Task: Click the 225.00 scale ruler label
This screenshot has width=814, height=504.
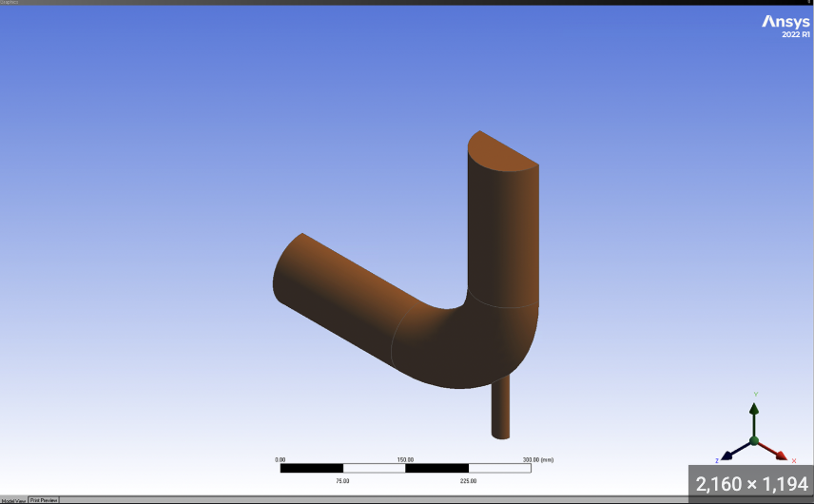Action: click(x=468, y=481)
